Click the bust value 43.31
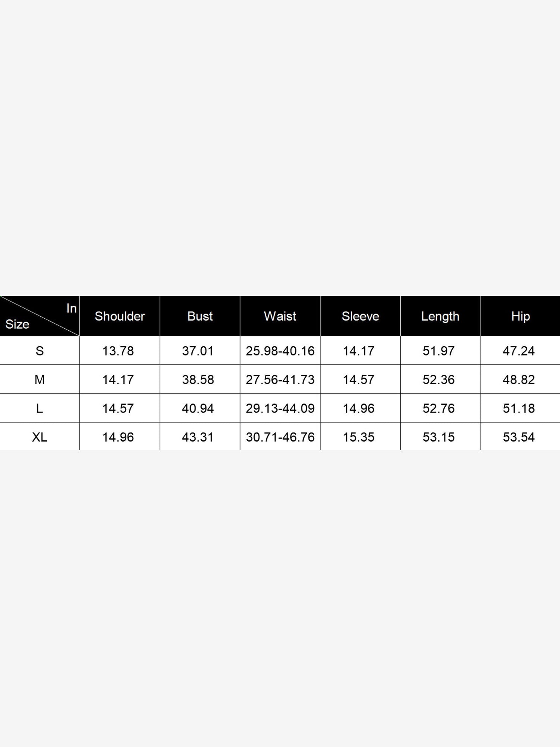This screenshot has width=560, height=747. tap(198, 437)
